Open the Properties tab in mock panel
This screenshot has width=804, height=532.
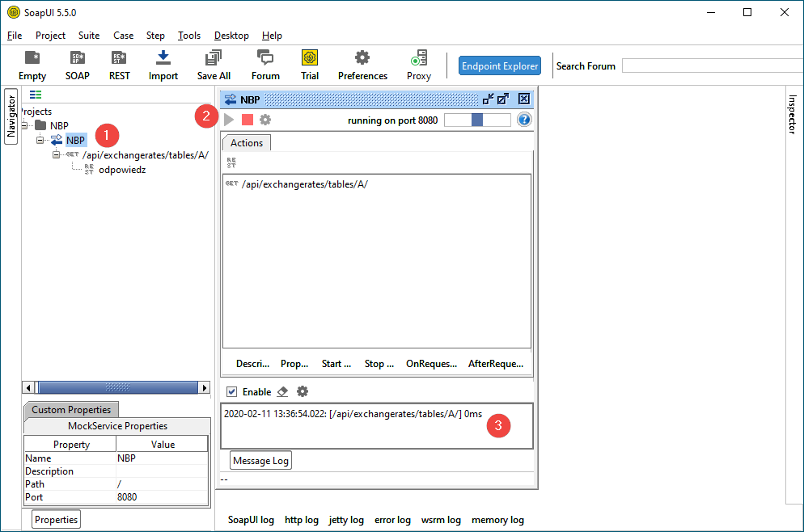tap(294, 363)
